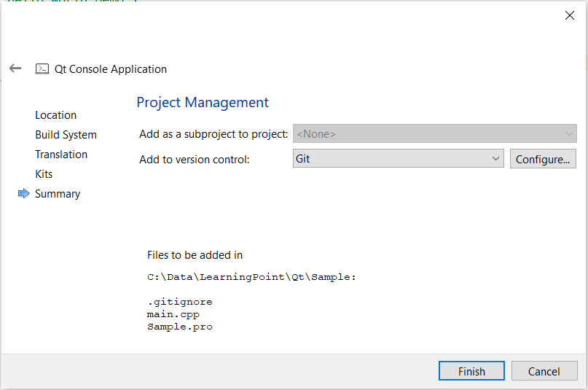
Task: Click the back arrow icon
Action: (15, 69)
